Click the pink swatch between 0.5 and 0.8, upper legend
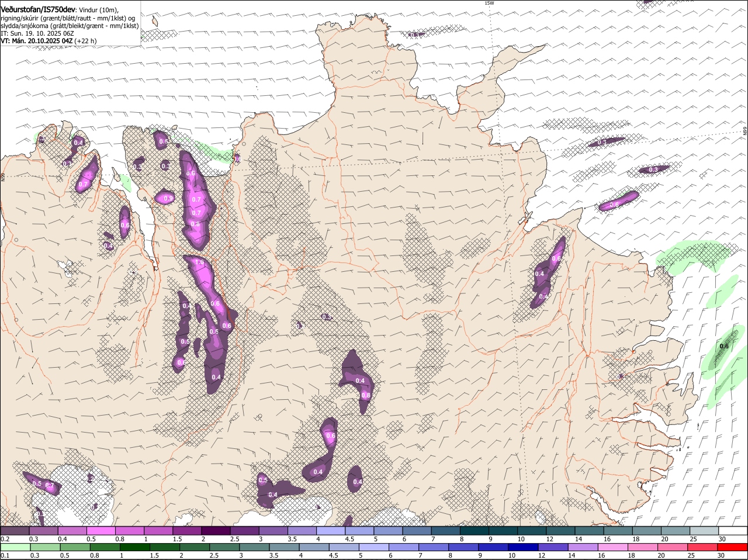The width and height of the screenshot is (748, 560). pyautogui.click(x=101, y=531)
